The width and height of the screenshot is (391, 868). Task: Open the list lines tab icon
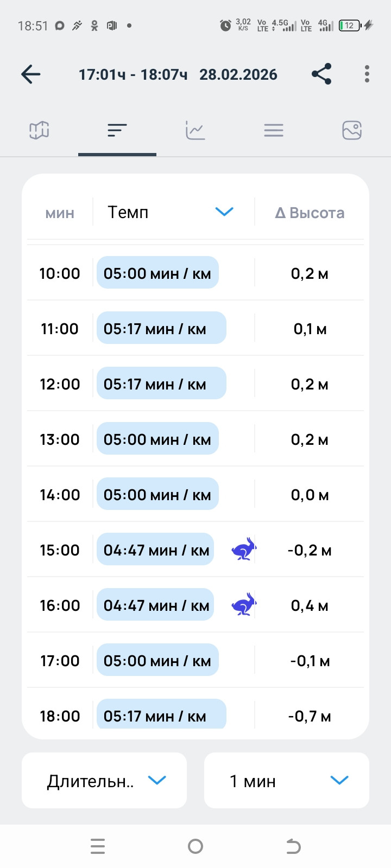274,130
